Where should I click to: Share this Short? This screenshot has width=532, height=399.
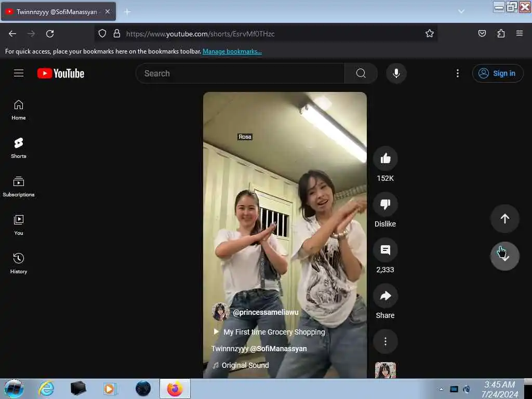pos(385,296)
